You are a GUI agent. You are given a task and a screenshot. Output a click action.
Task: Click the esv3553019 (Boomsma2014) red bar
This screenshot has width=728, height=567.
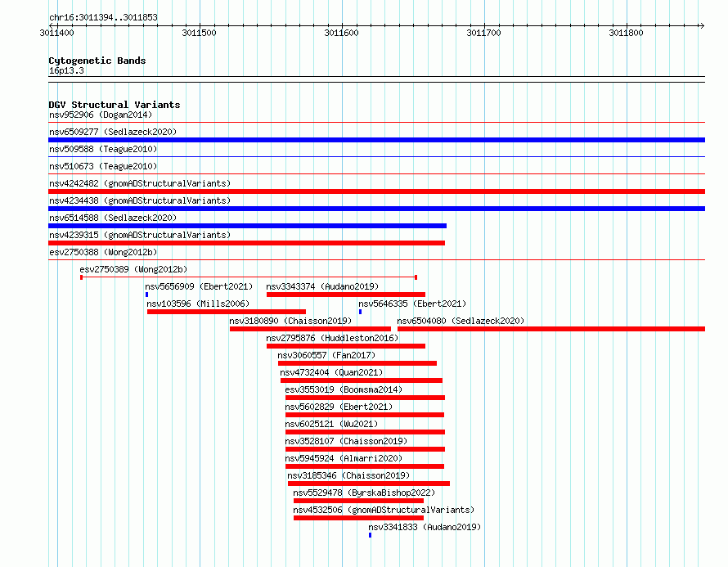[x=366, y=398]
